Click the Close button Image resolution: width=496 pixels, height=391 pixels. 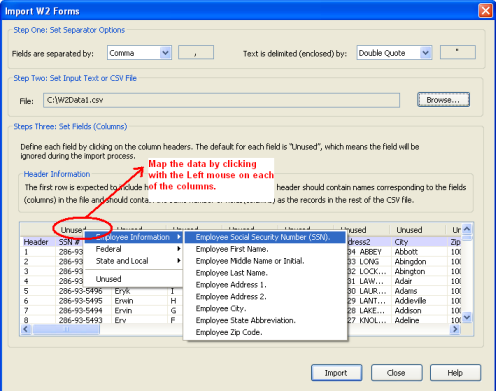(396, 373)
